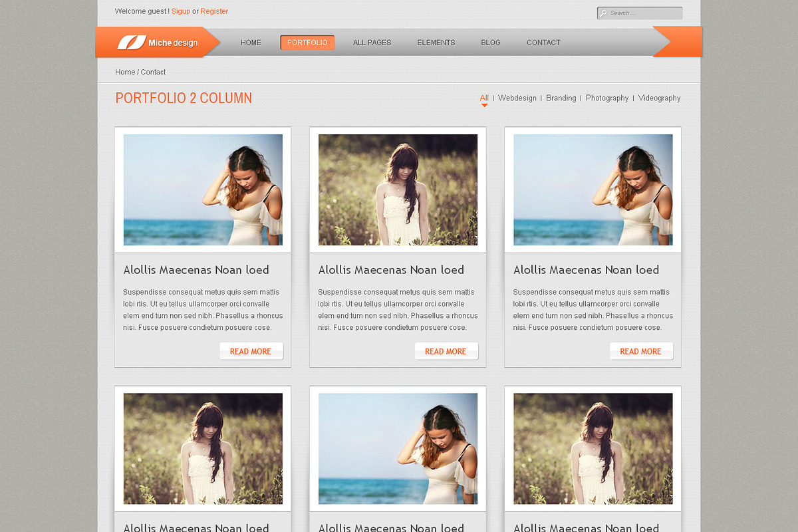Click the search magnifier icon
The image size is (798, 532).
(x=603, y=13)
